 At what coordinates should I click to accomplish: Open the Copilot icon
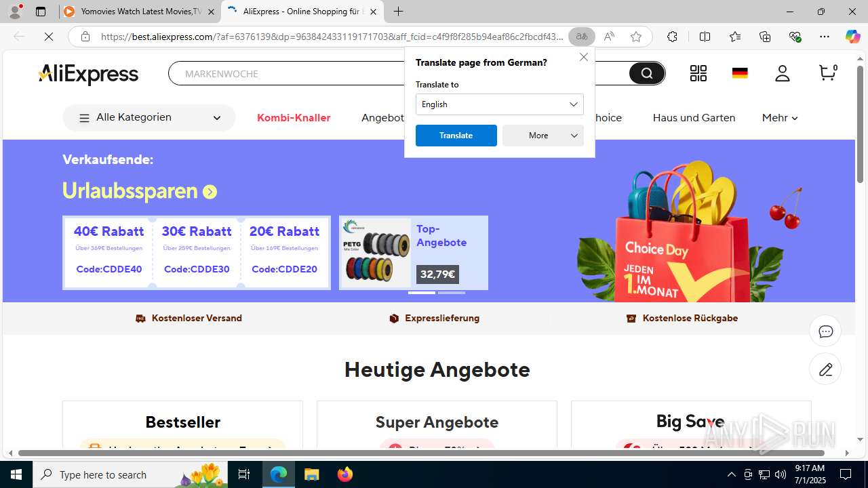tap(852, 37)
